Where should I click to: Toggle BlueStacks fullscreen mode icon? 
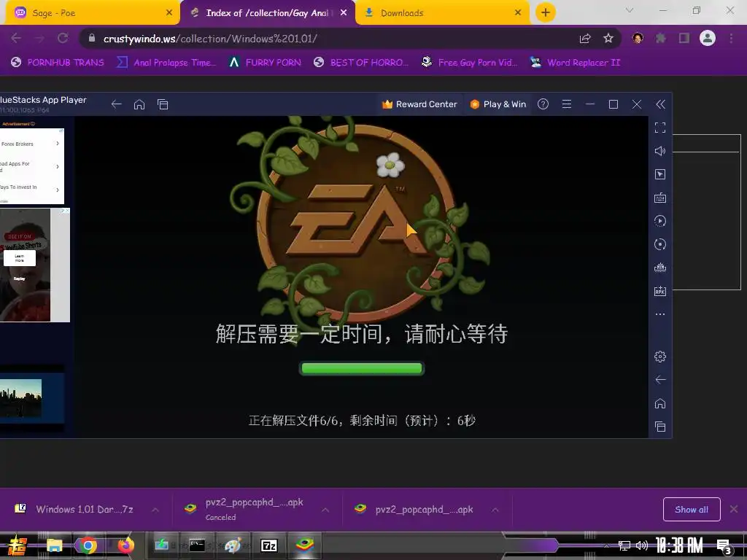click(x=659, y=128)
